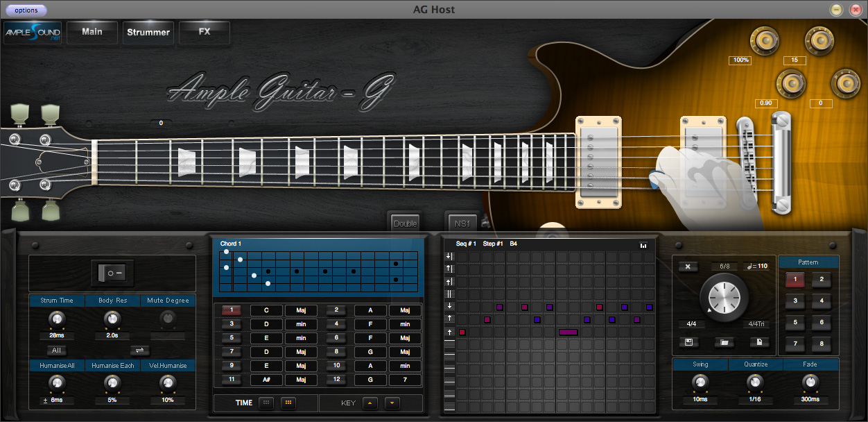Click the Fade knob
The image size is (868, 422).
click(810, 382)
